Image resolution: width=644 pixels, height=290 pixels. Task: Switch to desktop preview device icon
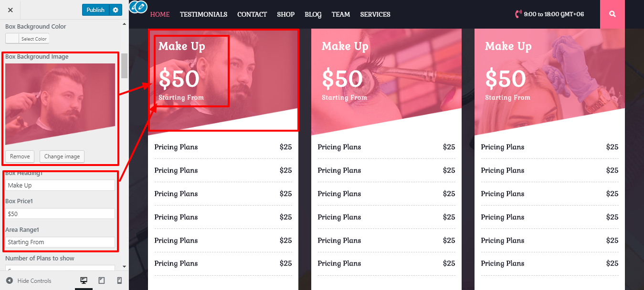pyautogui.click(x=84, y=280)
